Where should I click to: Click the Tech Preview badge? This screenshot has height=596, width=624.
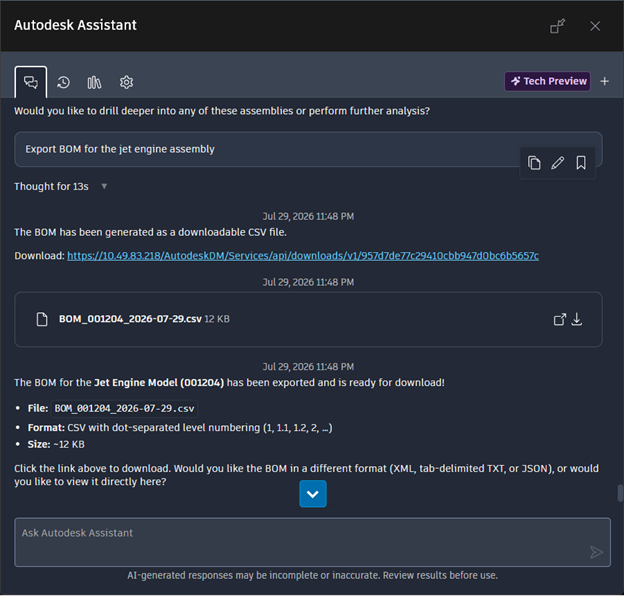click(548, 81)
